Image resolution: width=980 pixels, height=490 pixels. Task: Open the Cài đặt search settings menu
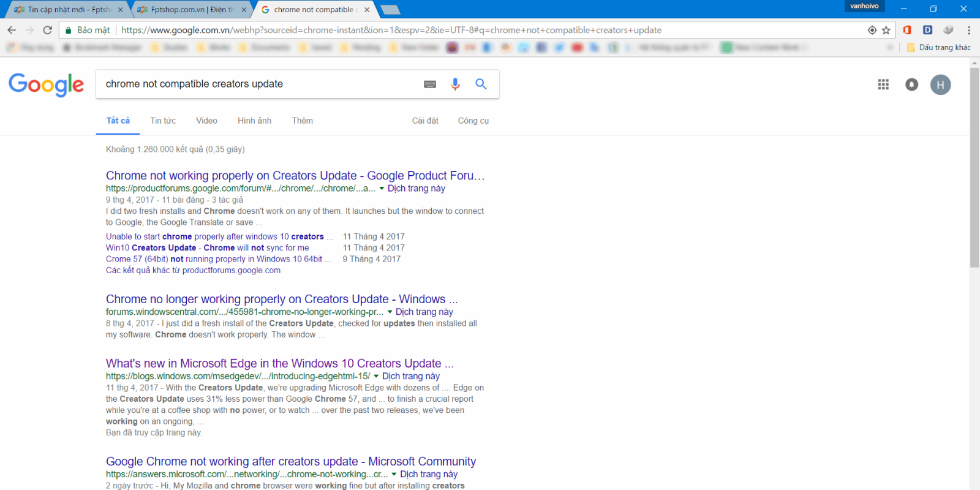click(425, 121)
